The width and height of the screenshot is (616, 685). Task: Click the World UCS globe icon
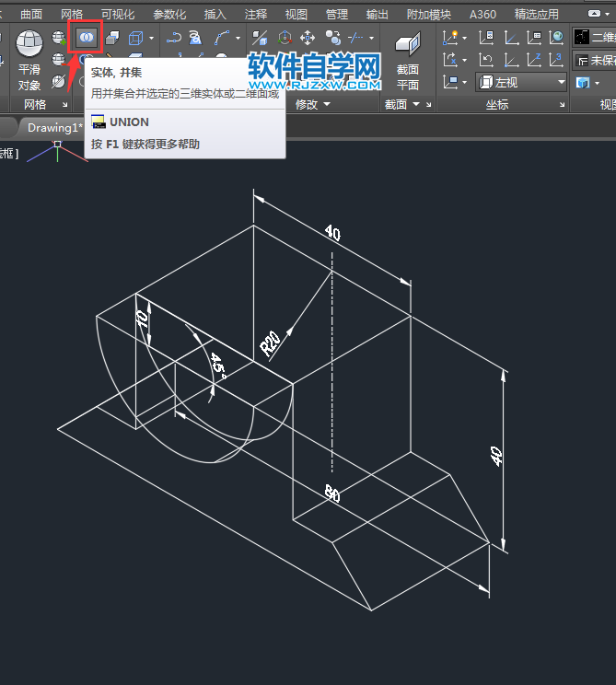coord(556,38)
